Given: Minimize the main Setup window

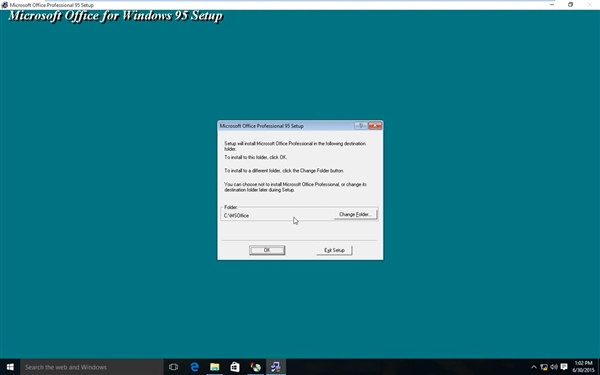Looking at the screenshot, I should coord(552,5).
